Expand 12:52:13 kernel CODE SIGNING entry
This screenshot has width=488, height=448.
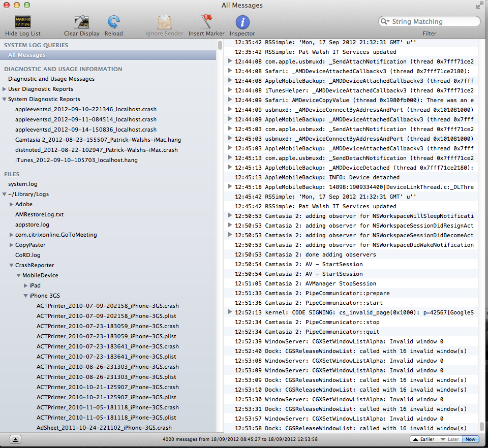click(230, 311)
